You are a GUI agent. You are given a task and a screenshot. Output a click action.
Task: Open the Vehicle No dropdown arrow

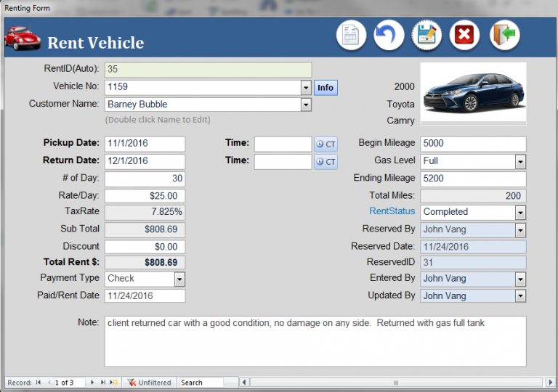pyautogui.click(x=306, y=88)
